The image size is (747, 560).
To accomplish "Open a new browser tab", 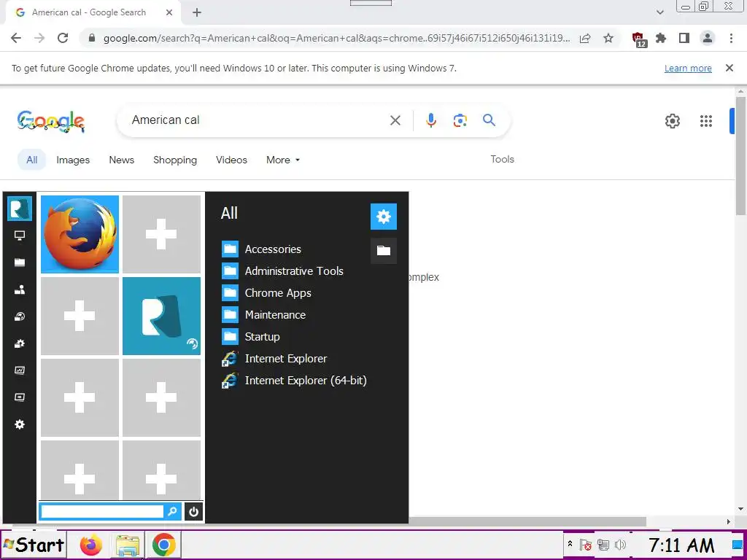I will 197,13.
